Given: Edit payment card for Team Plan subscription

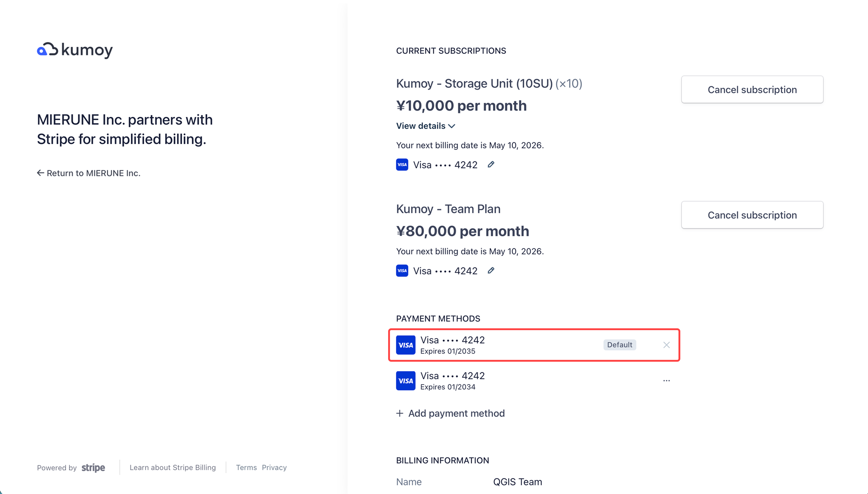Looking at the screenshot, I should pos(491,270).
